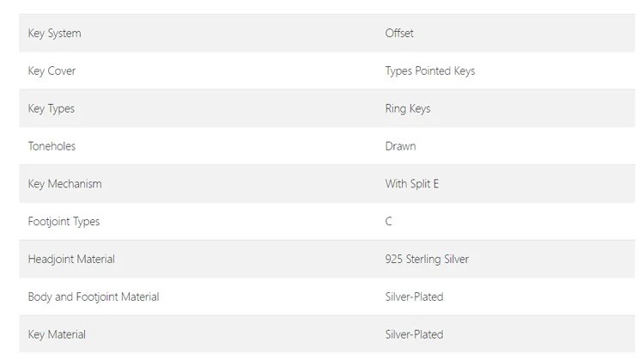Click the Key Material label

tap(57, 334)
